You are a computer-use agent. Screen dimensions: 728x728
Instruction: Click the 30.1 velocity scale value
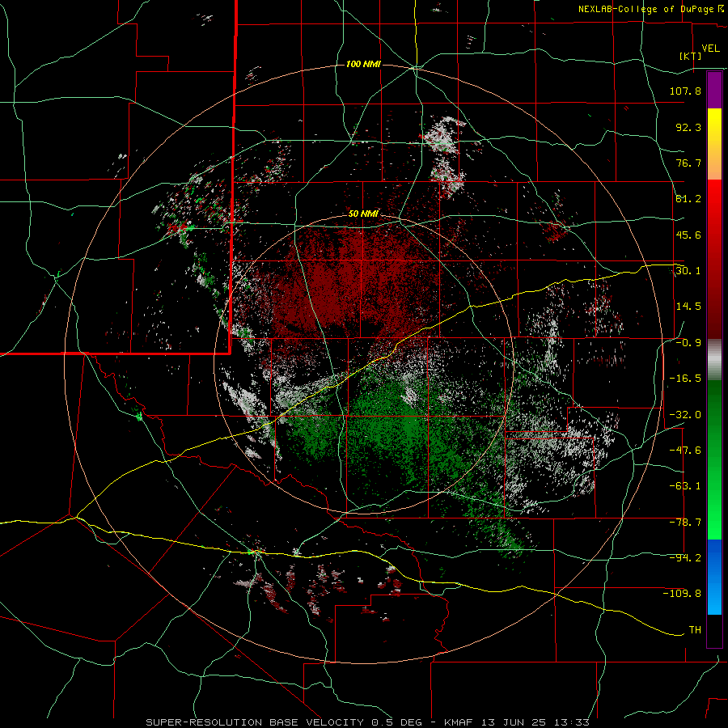[688, 271]
